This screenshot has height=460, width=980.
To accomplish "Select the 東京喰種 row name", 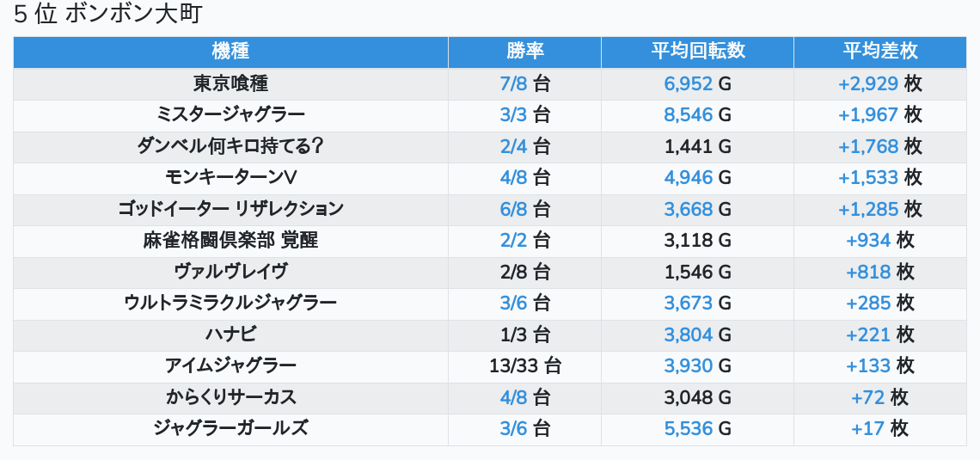I will [x=230, y=83].
